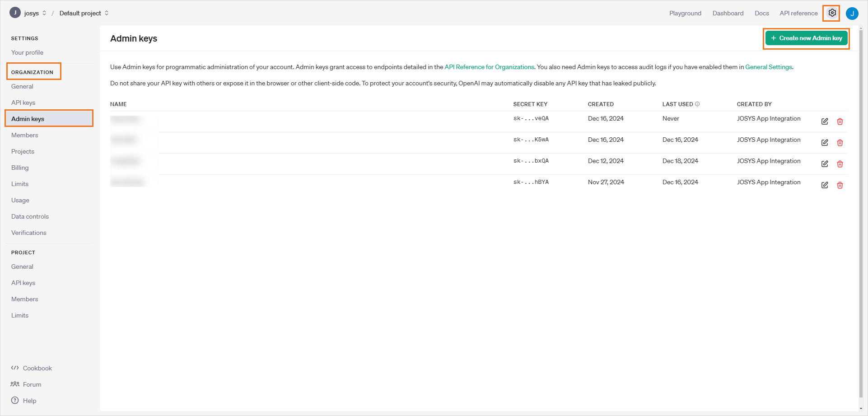
Task: Click the Nov 27, 2024 created date
Action: point(606,182)
